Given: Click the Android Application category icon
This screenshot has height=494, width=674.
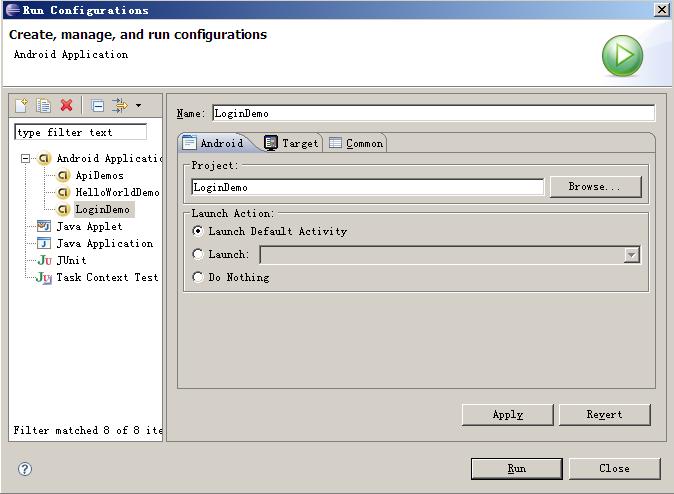Looking at the screenshot, I should (x=44, y=159).
